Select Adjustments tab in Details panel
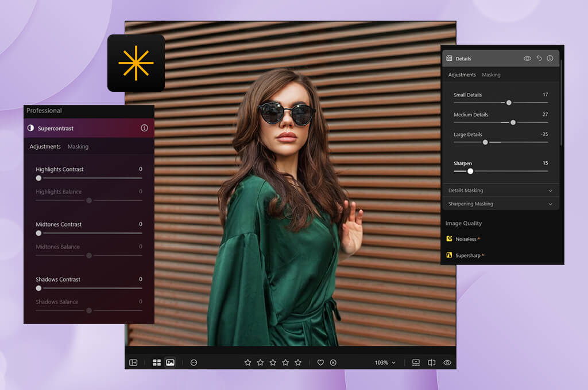 [x=462, y=75]
